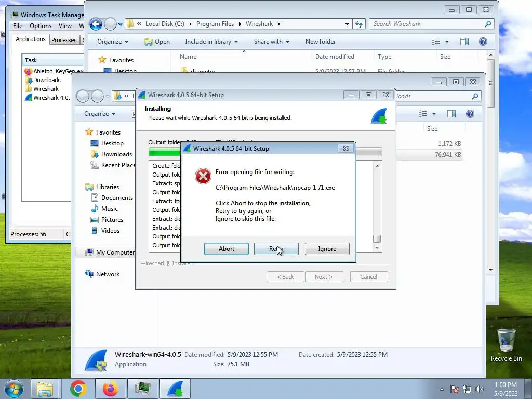Image resolution: width=532 pixels, height=399 pixels.
Task: Toggle preview pane in Downloads window
Action: [x=451, y=114]
